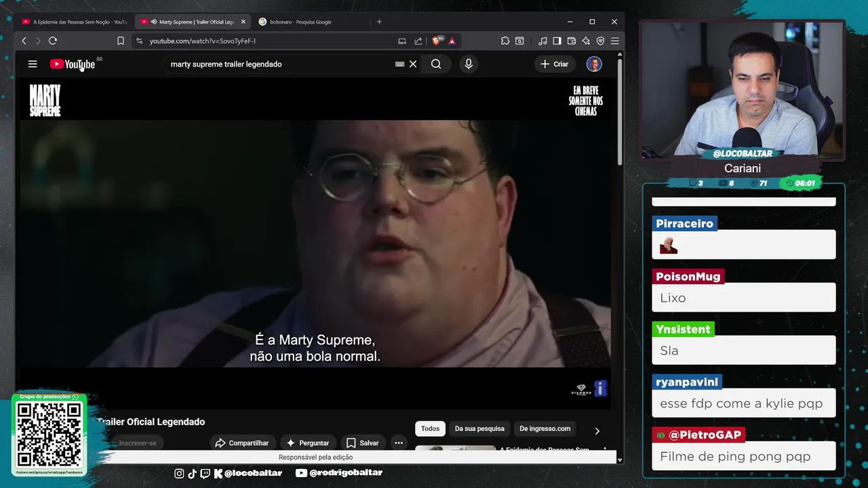Click the Marty Supreme video player
This screenshot has height=488, width=868.
(x=316, y=243)
